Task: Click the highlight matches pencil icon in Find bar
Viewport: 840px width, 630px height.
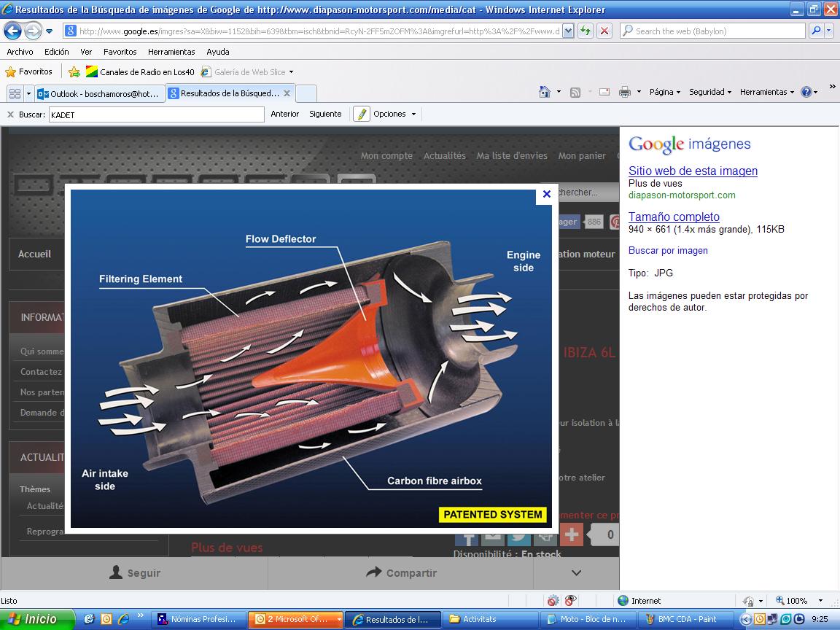Action: pos(362,114)
